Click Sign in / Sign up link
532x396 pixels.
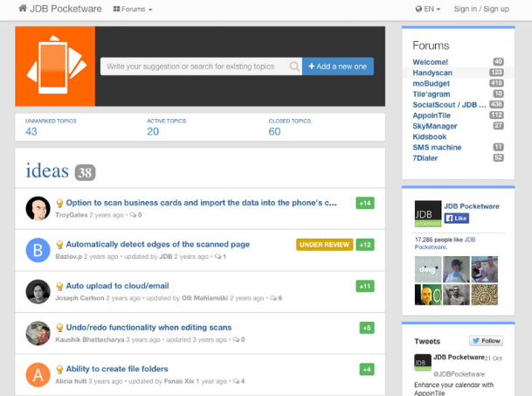tap(481, 9)
